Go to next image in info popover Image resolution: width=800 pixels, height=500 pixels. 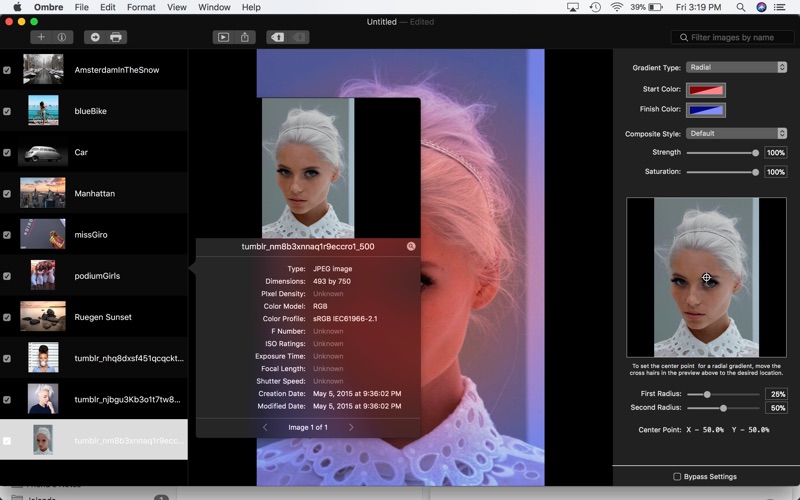(x=351, y=427)
